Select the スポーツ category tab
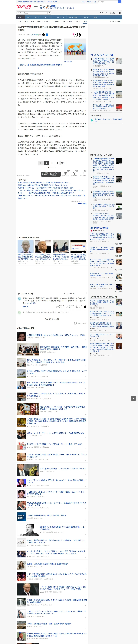 (x=56, y=21)
